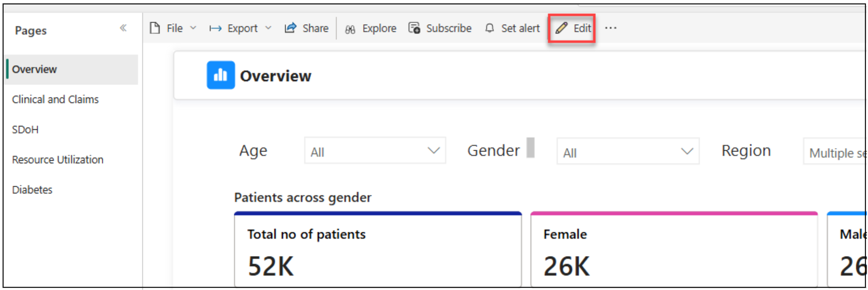Open the Diabetes page
868x290 pixels.
[x=32, y=190]
